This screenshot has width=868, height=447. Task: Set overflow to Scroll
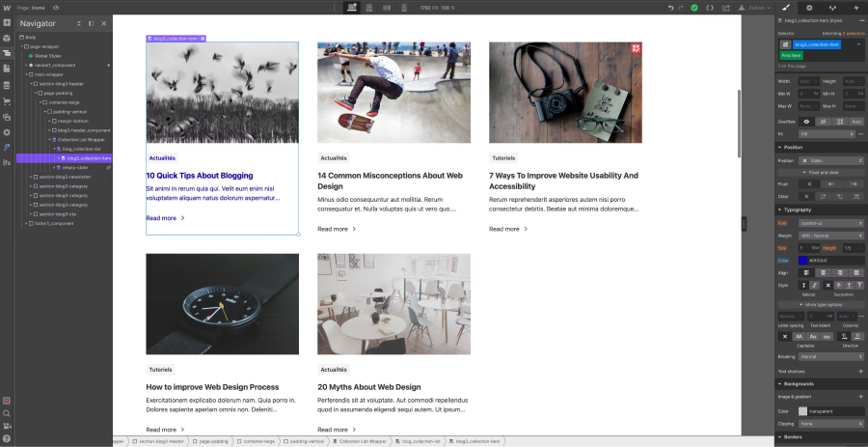pos(840,122)
